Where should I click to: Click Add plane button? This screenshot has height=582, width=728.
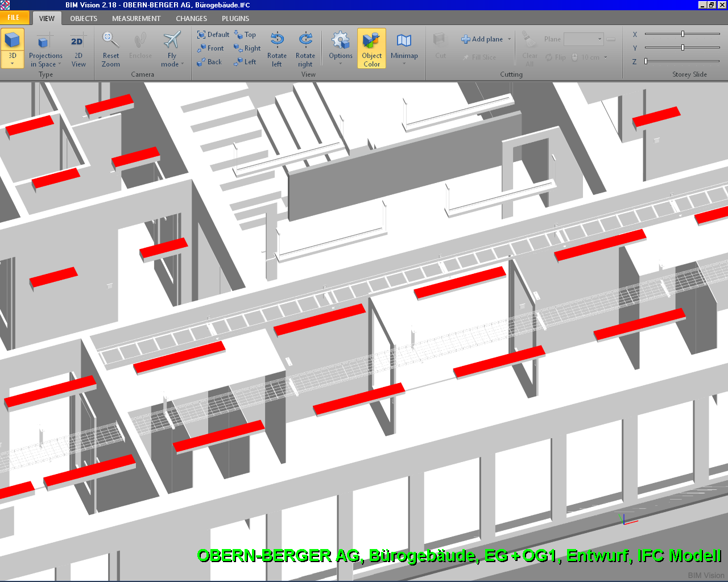pyautogui.click(x=482, y=39)
